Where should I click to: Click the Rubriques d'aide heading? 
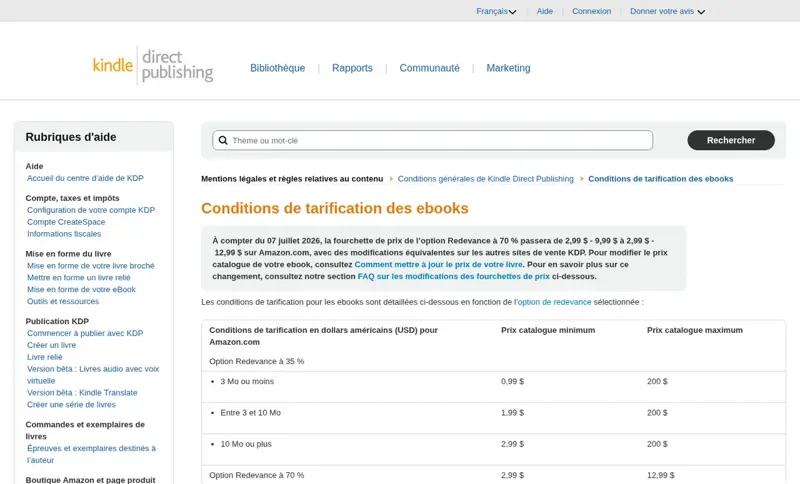71,137
